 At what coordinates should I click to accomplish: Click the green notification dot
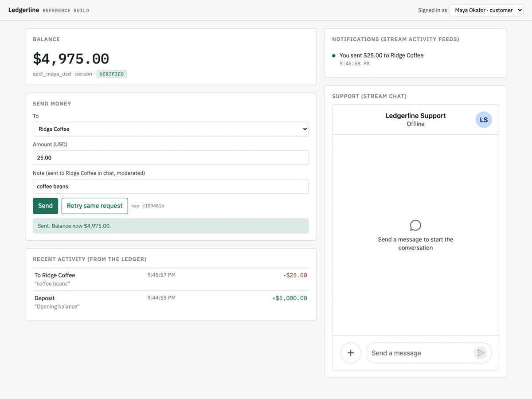point(334,55)
